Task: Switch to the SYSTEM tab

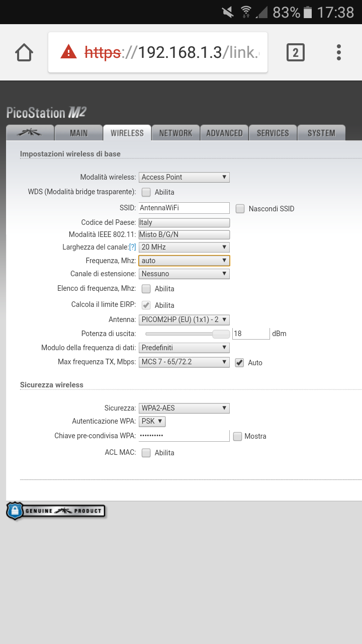Action: 321,133
